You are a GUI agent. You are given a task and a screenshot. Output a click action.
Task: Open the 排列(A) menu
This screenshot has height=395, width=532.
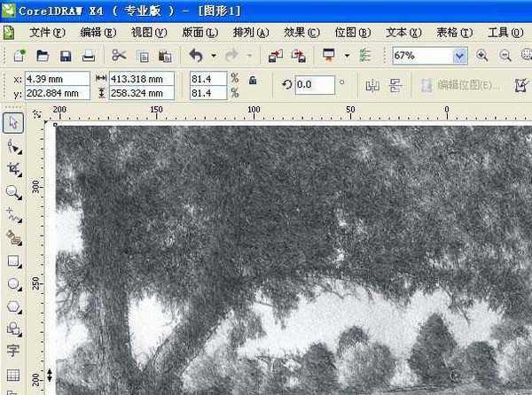tap(251, 33)
